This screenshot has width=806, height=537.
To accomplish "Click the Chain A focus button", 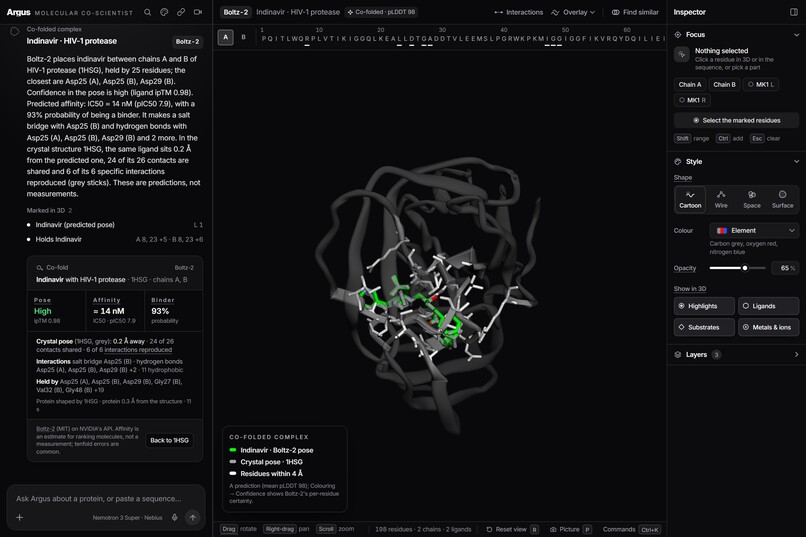I will [689, 84].
